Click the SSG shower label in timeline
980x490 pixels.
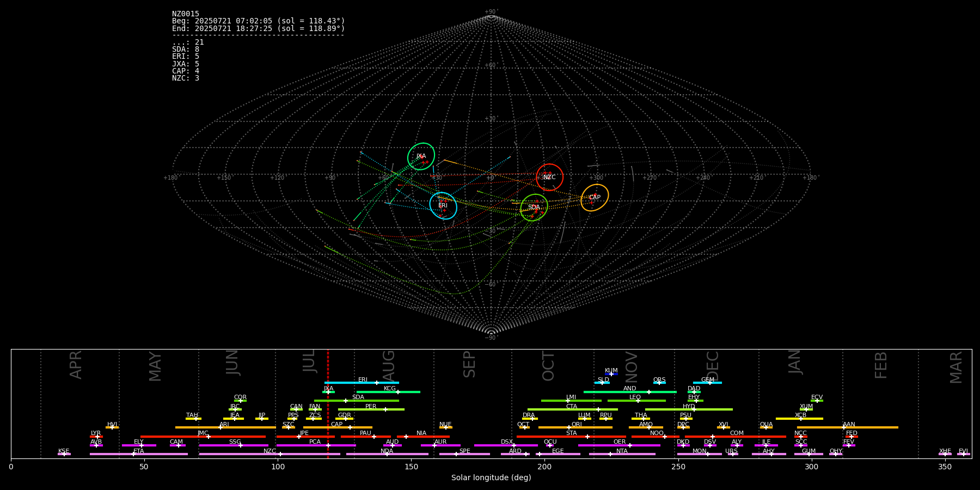[235, 442]
